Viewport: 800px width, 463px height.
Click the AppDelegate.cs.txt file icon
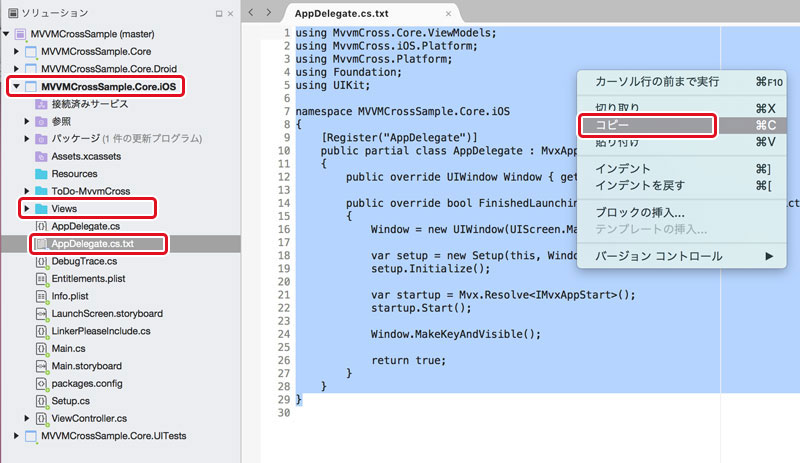pos(41,244)
